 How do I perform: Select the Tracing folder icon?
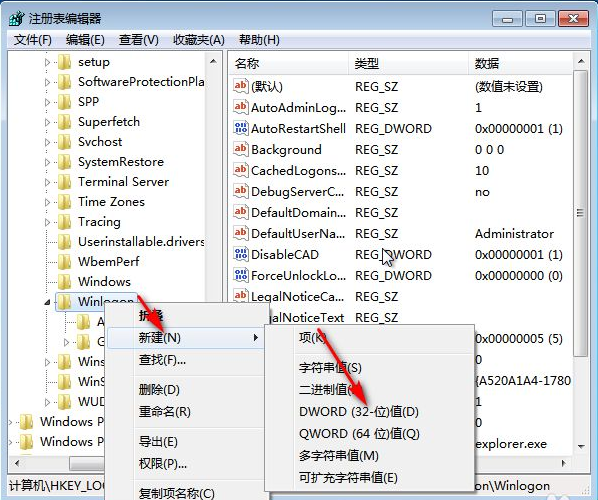pyautogui.click(x=64, y=222)
